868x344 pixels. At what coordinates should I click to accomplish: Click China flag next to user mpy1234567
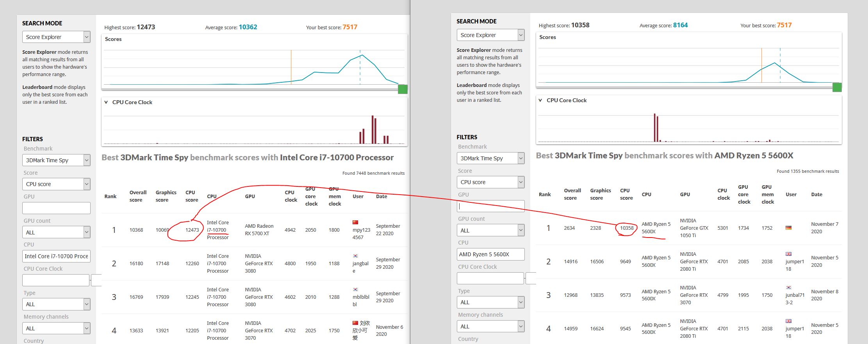(355, 222)
